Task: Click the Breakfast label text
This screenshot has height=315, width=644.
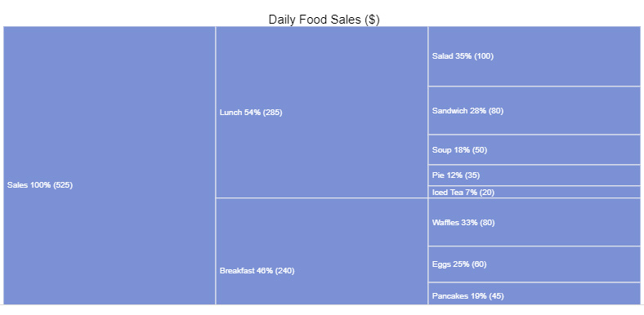Action: click(237, 271)
